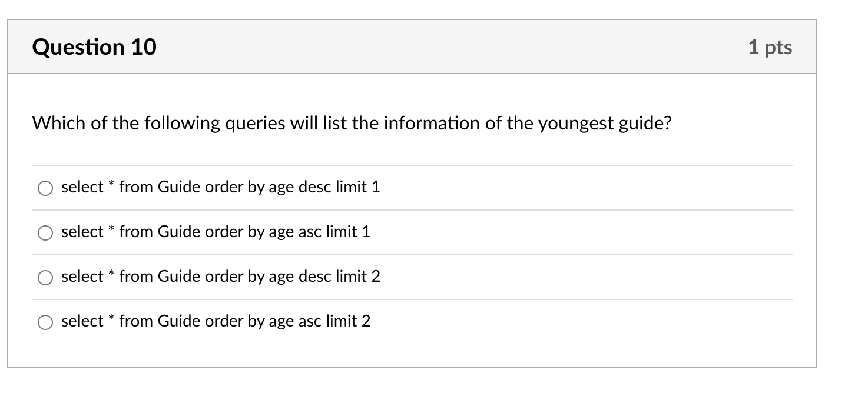The width and height of the screenshot is (868, 393).
Task: Click the answer text ending in "asc limit 2"
Action: [x=216, y=321]
